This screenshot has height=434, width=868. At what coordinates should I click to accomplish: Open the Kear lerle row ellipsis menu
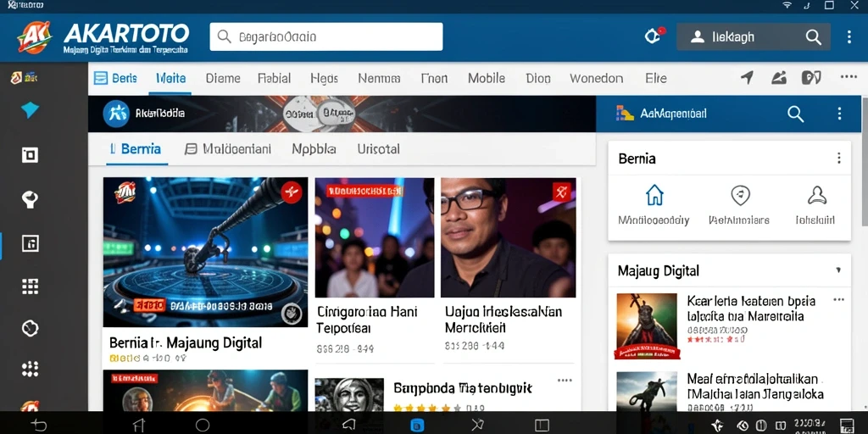(838, 299)
